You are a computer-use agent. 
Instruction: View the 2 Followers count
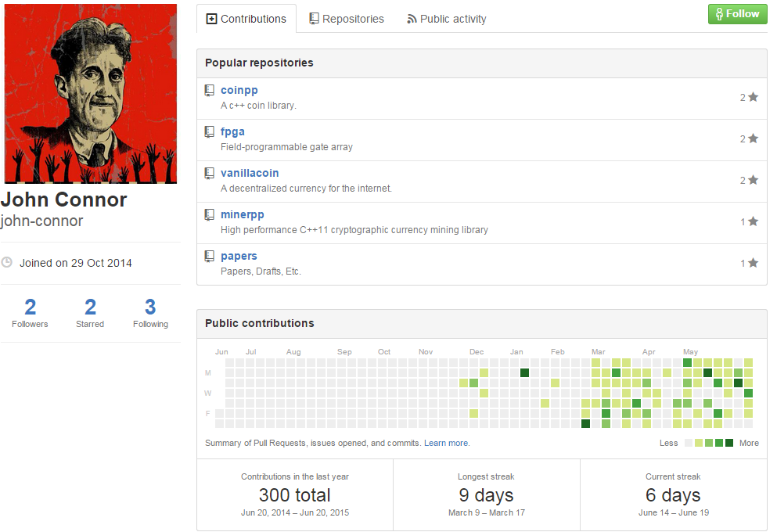click(30, 313)
